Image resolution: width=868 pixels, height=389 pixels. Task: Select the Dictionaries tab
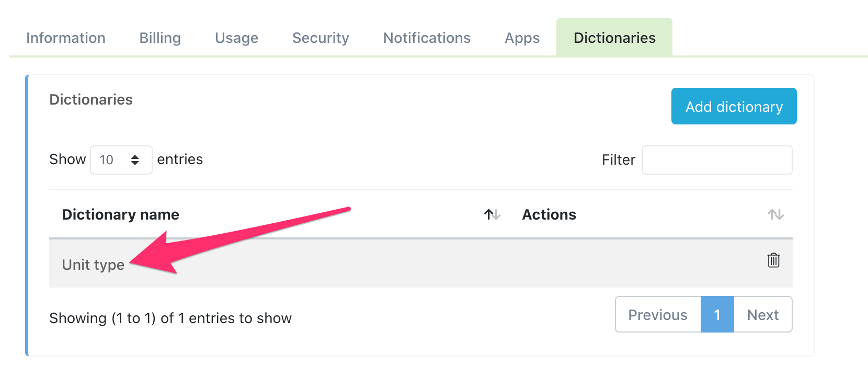coord(614,38)
